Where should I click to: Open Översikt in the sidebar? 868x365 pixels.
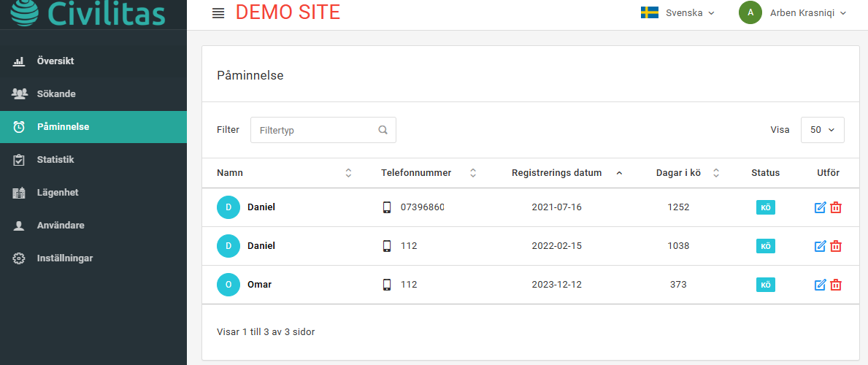(x=55, y=61)
